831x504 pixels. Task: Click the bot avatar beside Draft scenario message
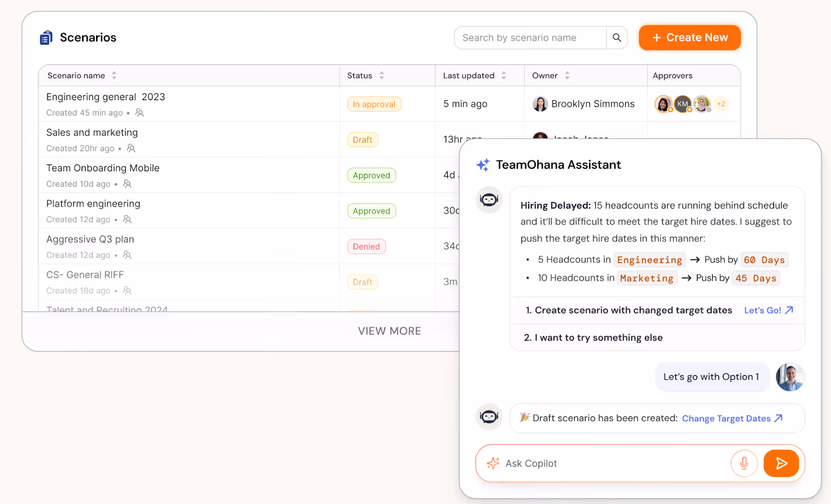point(489,417)
